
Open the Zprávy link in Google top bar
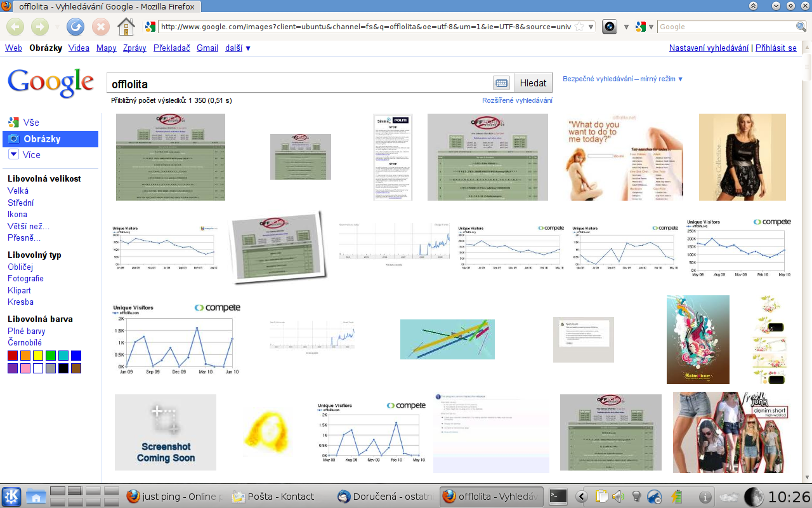click(134, 48)
